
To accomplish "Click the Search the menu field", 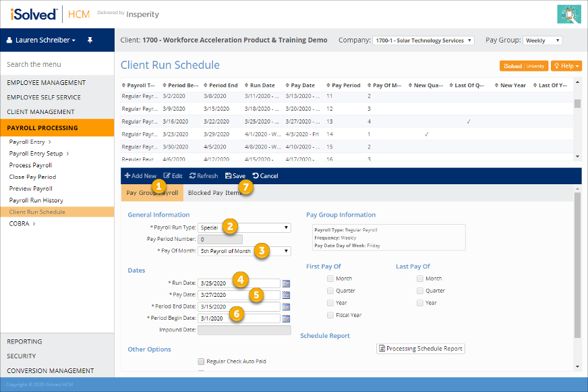I will 57,64.
